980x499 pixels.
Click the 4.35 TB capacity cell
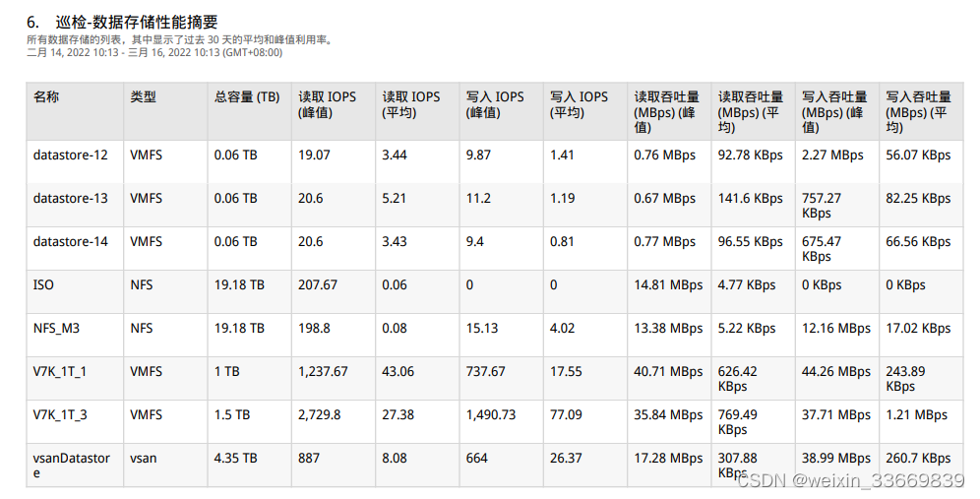[x=236, y=458]
